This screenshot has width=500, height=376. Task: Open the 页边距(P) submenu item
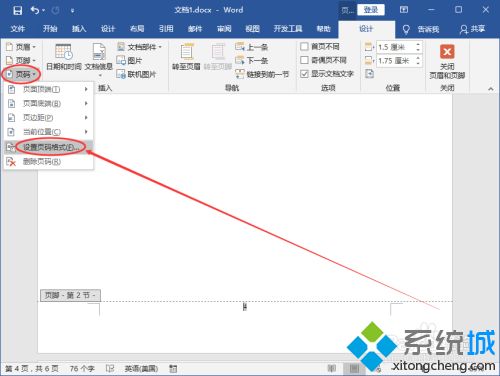pyautogui.click(x=48, y=118)
